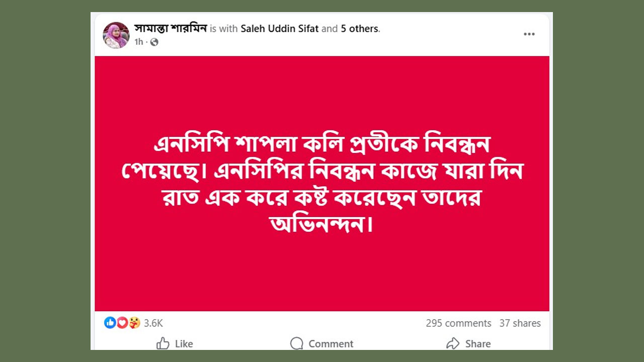Click the globe public privacy icon
Screen dimensions: 644x362
[x=154, y=42]
